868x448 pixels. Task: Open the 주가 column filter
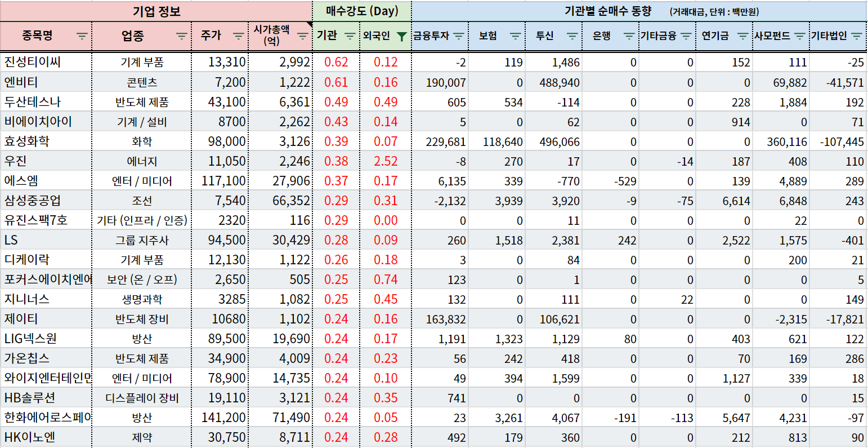coord(239,36)
